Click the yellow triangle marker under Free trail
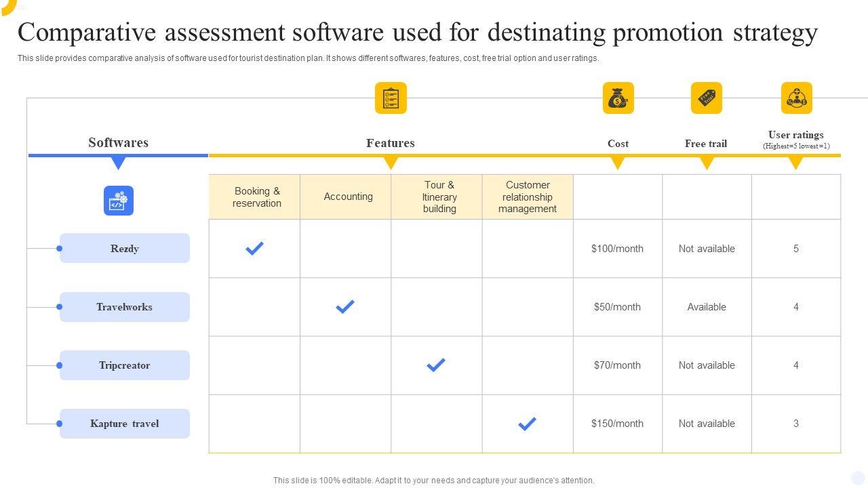 pyautogui.click(x=707, y=163)
